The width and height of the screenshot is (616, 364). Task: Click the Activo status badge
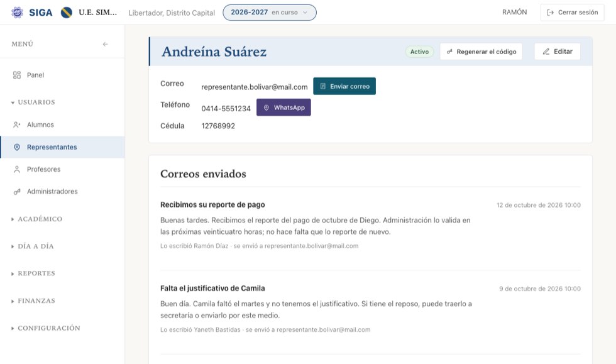pyautogui.click(x=420, y=52)
